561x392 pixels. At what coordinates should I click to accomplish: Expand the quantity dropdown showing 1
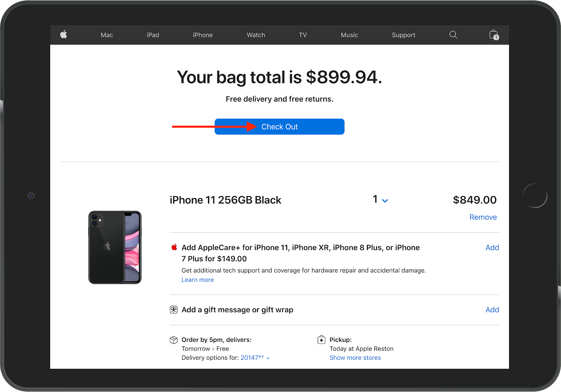tap(380, 200)
